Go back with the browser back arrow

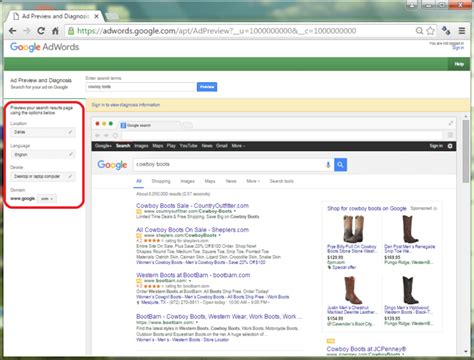click(13, 31)
